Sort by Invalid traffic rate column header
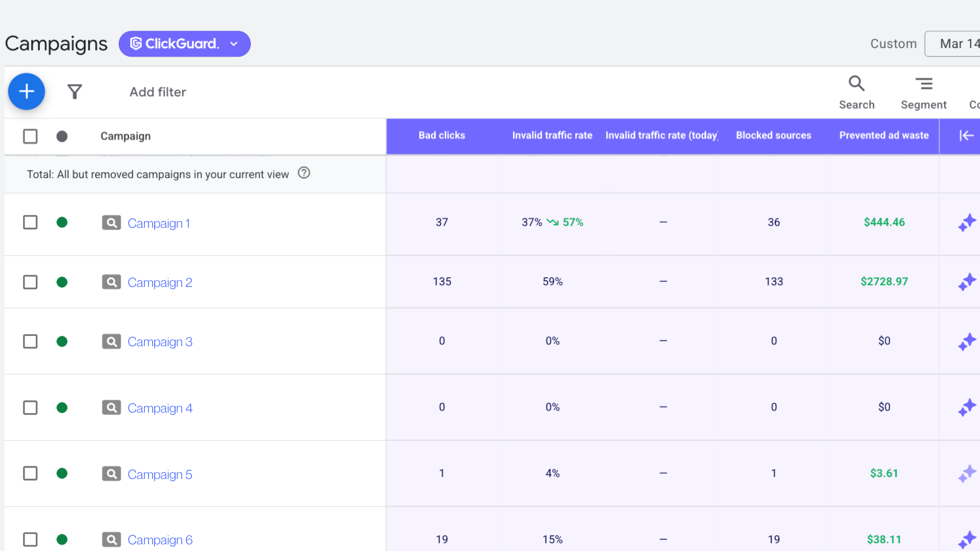This screenshot has width=980, height=554. point(552,136)
